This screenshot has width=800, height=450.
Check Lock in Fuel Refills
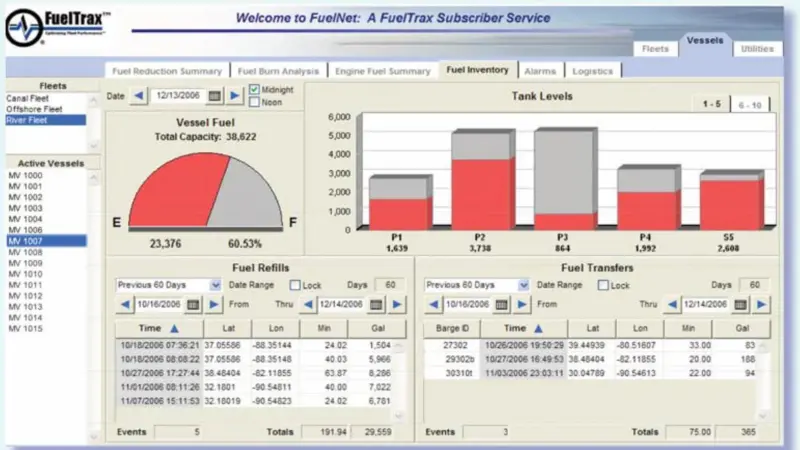[295, 285]
